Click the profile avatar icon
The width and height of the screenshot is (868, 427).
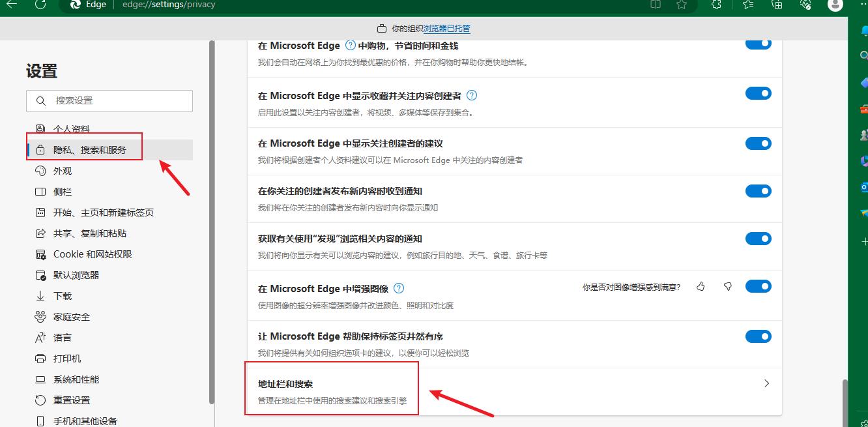point(835,5)
